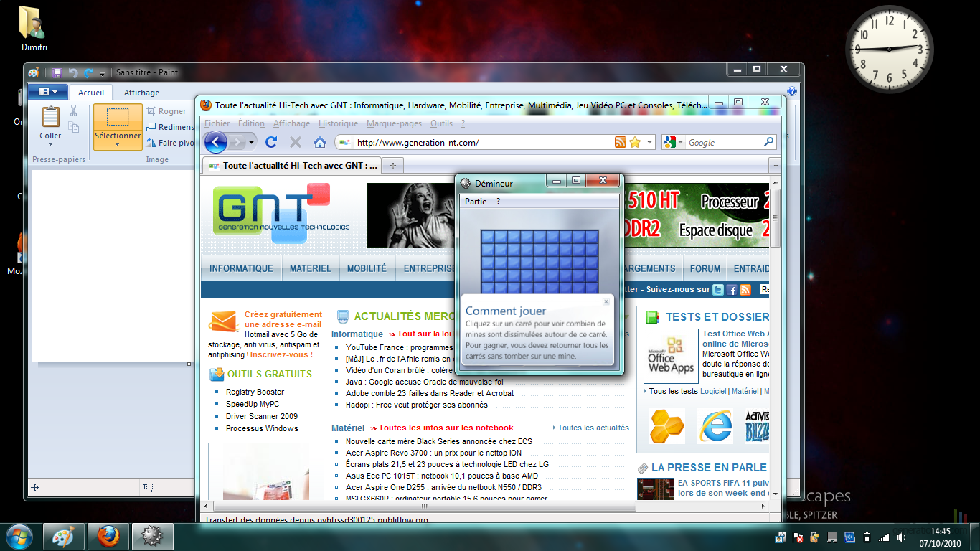Click the scissors cut icon in Paint
Image resolution: width=980 pixels, height=551 pixels.
pos(73,111)
